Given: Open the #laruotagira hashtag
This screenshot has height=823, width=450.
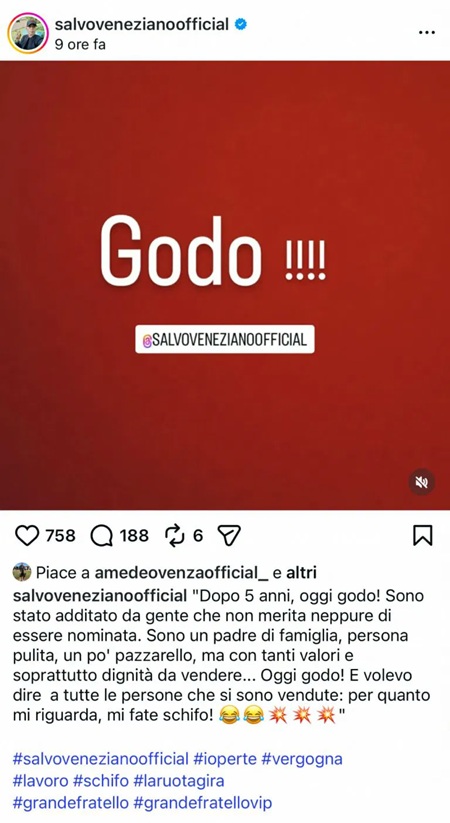Looking at the screenshot, I should pos(179,780).
